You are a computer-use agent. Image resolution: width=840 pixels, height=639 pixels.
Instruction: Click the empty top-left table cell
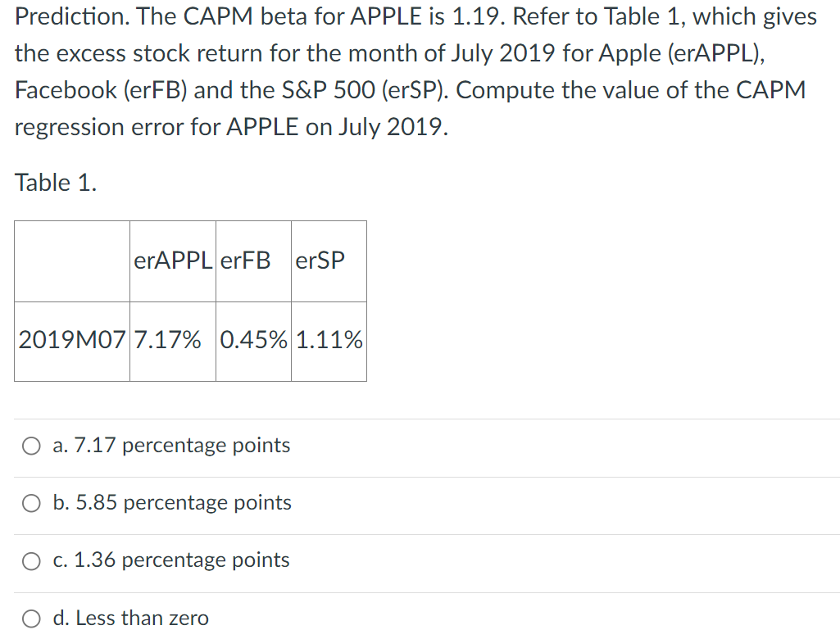(x=71, y=261)
